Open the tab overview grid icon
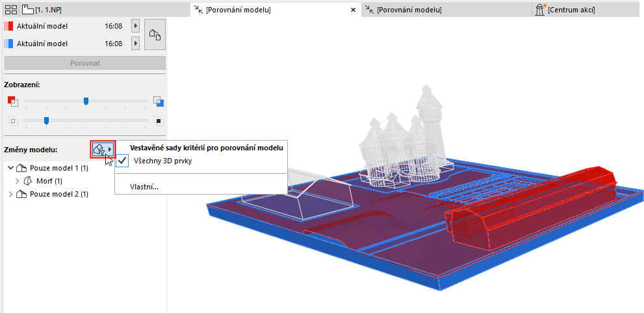 (x=11, y=10)
